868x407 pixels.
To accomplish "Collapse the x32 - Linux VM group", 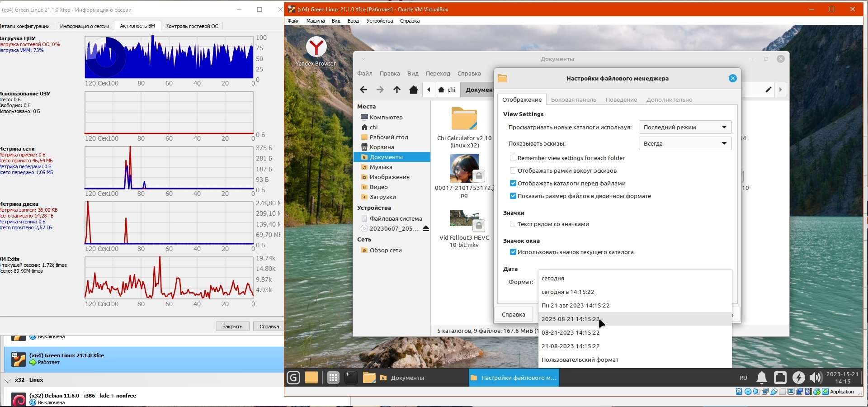I will click(x=7, y=380).
